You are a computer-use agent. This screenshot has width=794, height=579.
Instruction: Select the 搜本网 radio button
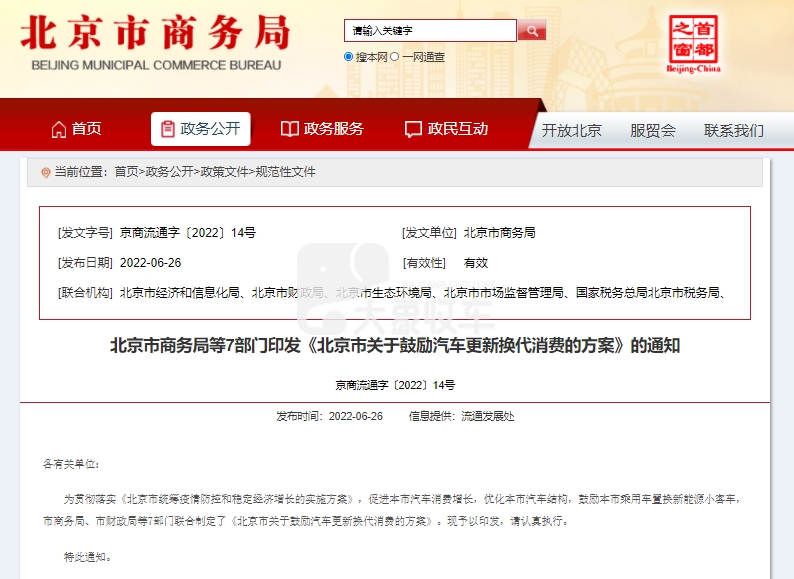pyautogui.click(x=349, y=57)
